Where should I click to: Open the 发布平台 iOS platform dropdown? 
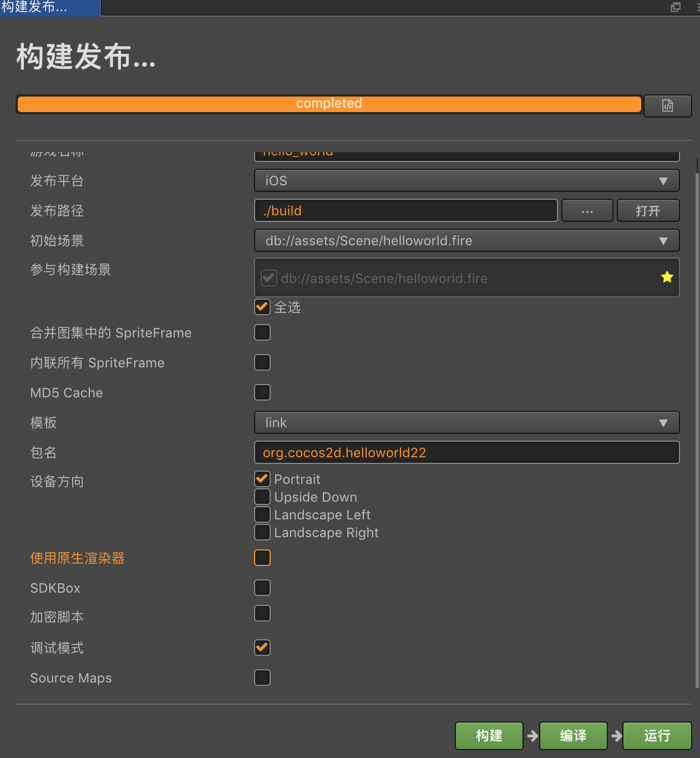pyautogui.click(x=466, y=181)
